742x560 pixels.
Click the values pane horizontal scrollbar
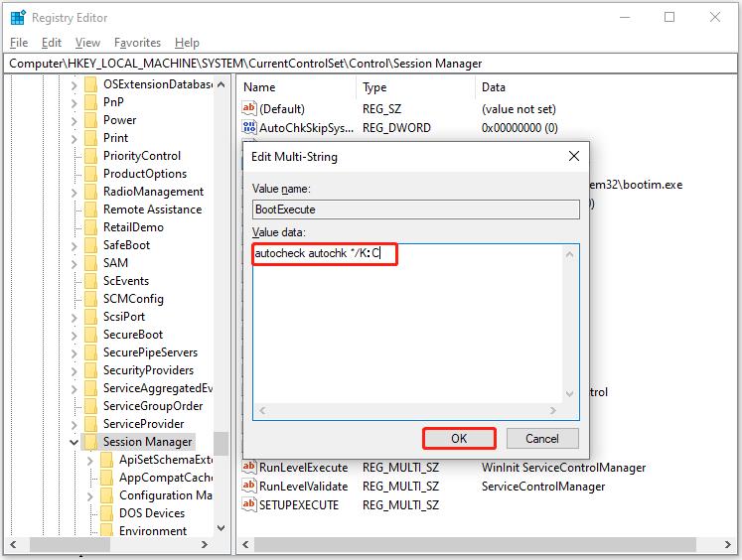(476, 544)
